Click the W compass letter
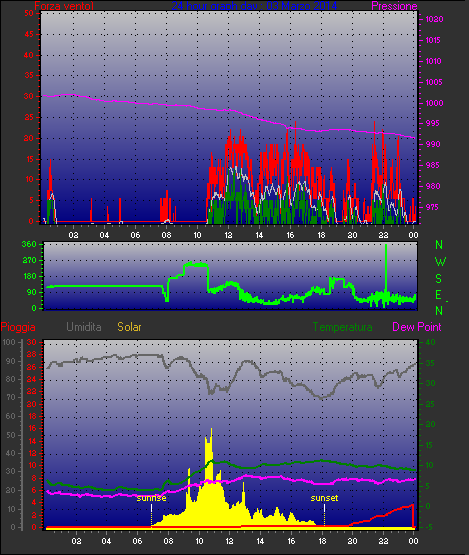The height and width of the screenshot is (555, 469). (440, 262)
